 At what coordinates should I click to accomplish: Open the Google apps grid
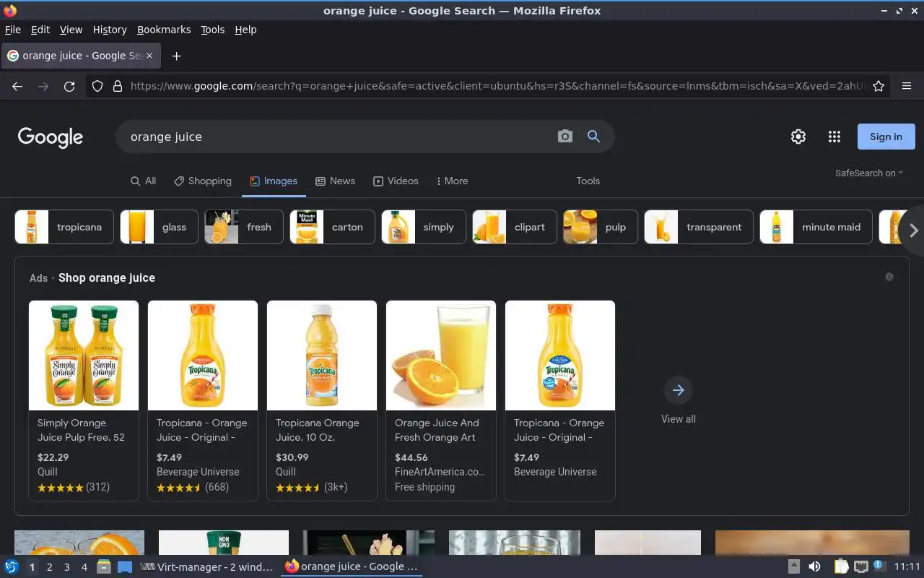coord(834,137)
